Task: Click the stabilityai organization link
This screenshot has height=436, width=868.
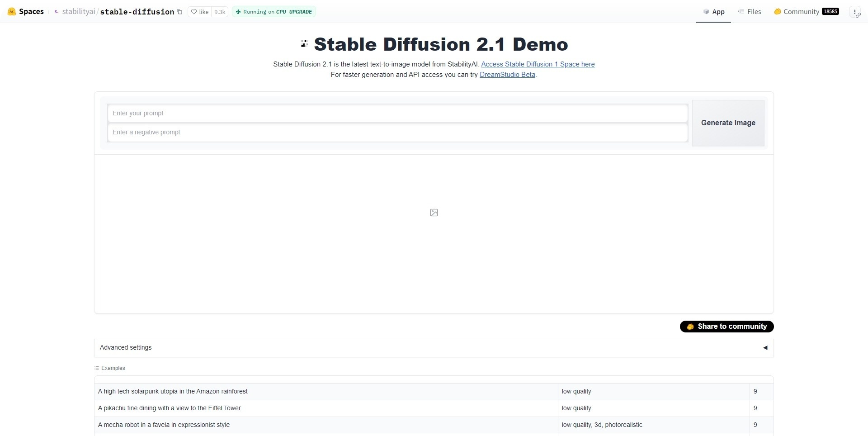Action: (79, 12)
